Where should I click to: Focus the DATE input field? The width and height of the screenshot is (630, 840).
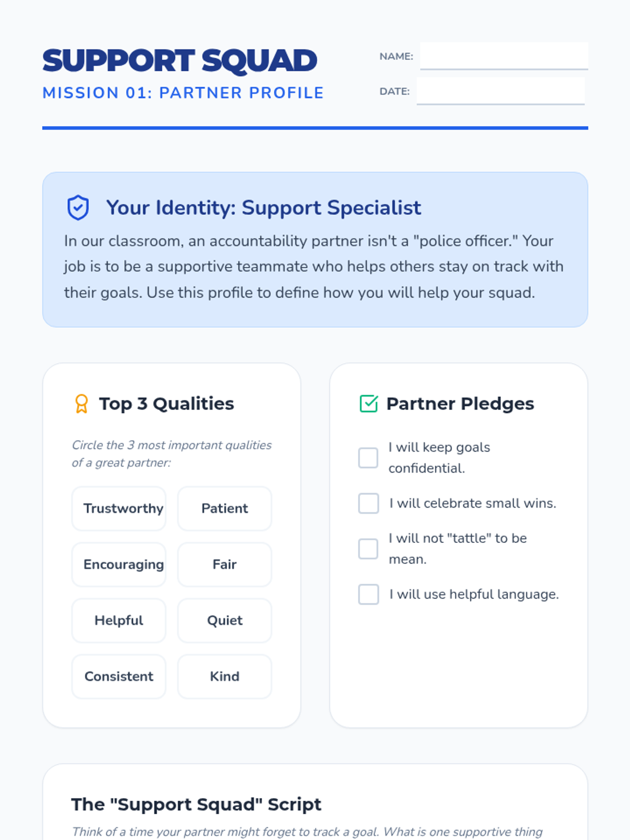click(x=501, y=91)
